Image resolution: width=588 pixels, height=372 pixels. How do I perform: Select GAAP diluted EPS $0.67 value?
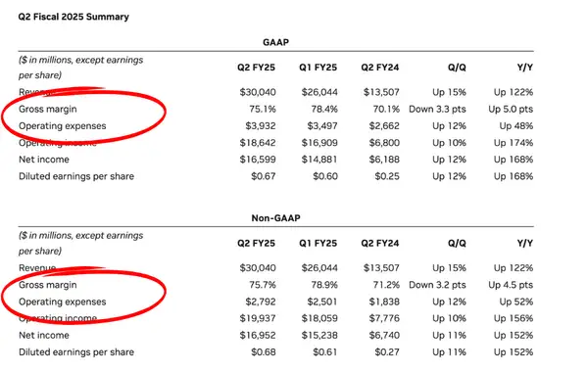264,176
